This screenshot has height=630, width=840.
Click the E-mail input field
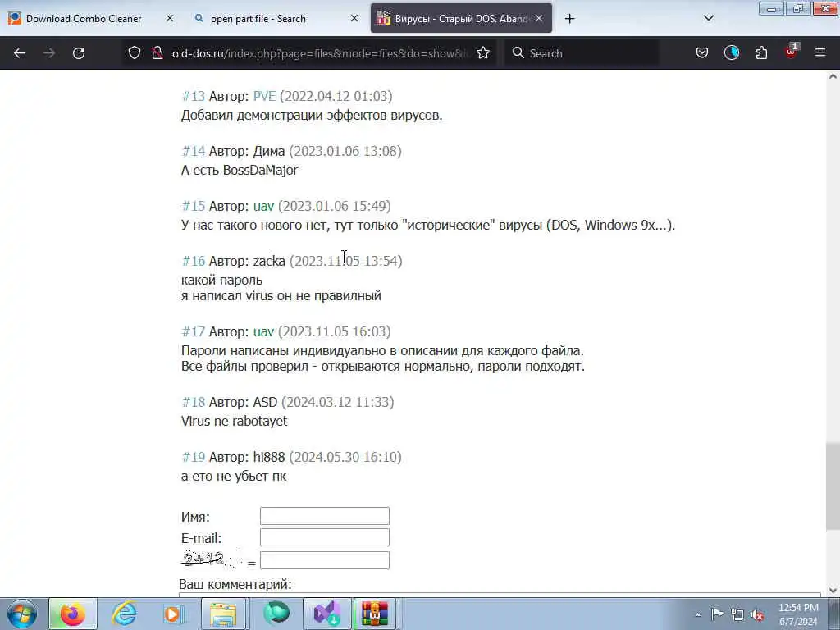click(x=325, y=537)
